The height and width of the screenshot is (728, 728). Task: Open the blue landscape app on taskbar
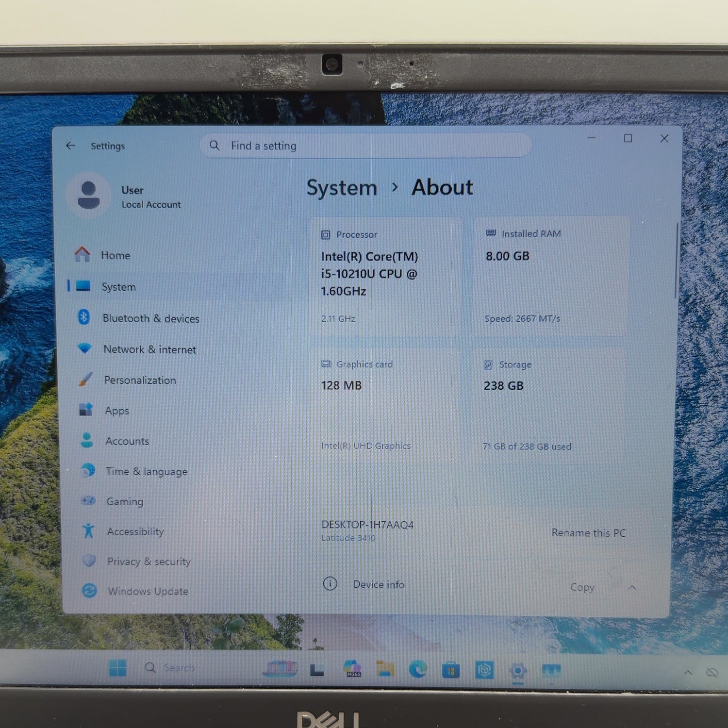click(x=551, y=671)
